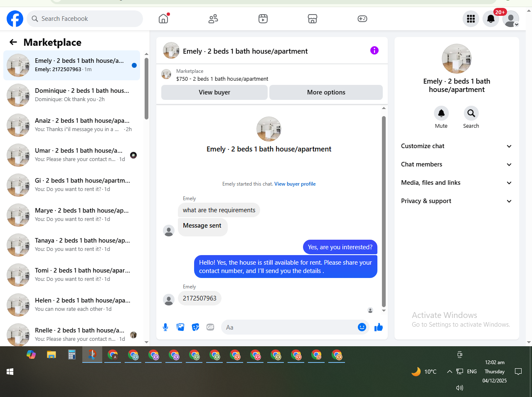Click the More options button
The image size is (532, 397).
(326, 92)
